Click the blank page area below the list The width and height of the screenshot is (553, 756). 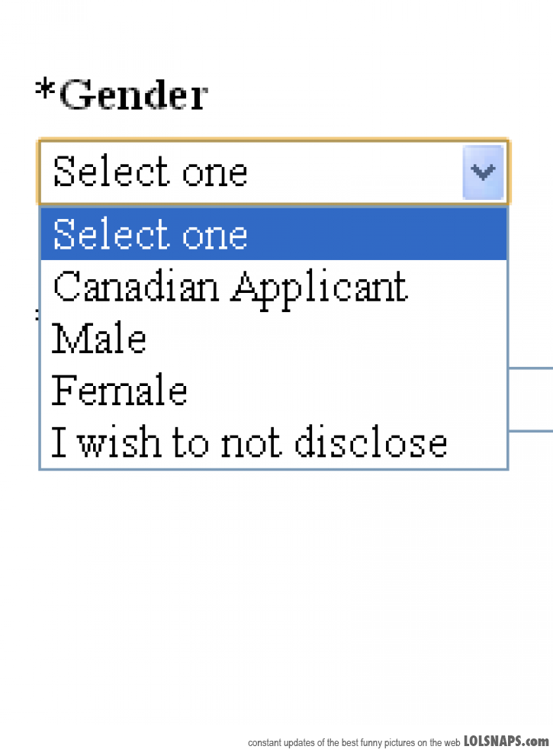click(x=275, y=595)
